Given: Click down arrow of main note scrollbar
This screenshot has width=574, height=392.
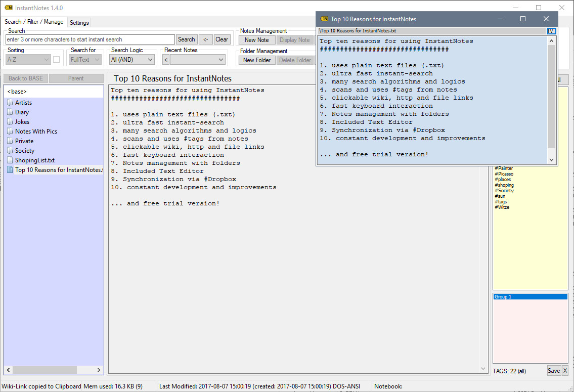Looking at the screenshot, I should pyautogui.click(x=483, y=369).
